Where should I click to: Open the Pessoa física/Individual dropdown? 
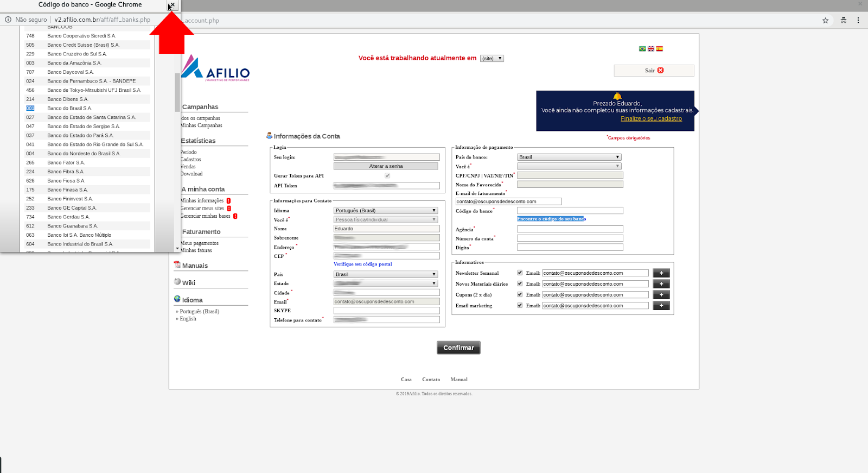click(386, 220)
